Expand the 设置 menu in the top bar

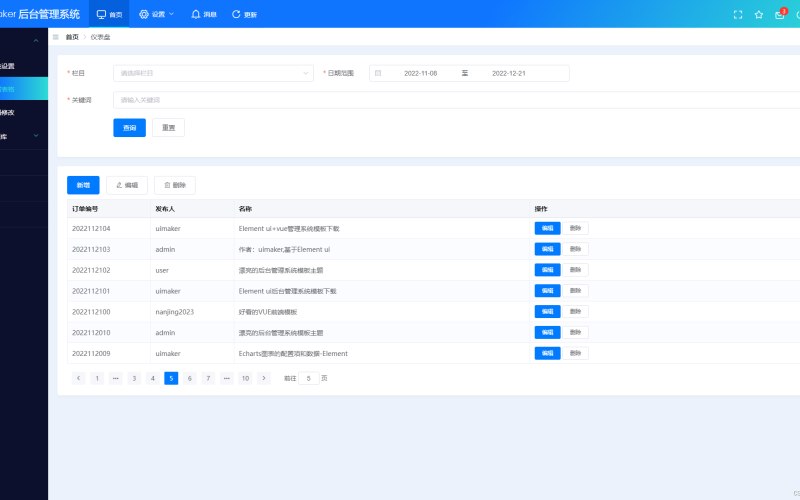[157, 14]
